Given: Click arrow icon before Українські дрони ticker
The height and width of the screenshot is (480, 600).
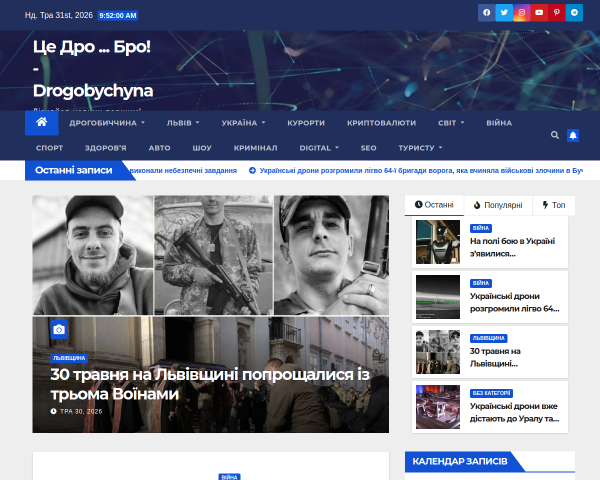Looking at the screenshot, I should click(x=252, y=171).
